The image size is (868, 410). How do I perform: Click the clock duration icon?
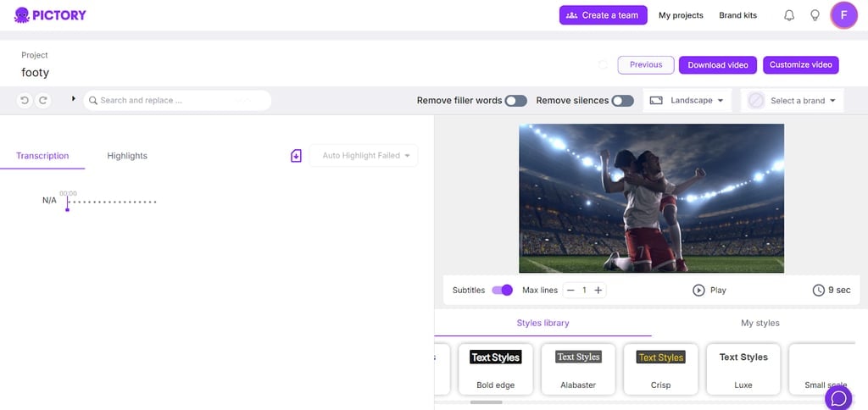point(819,290)
